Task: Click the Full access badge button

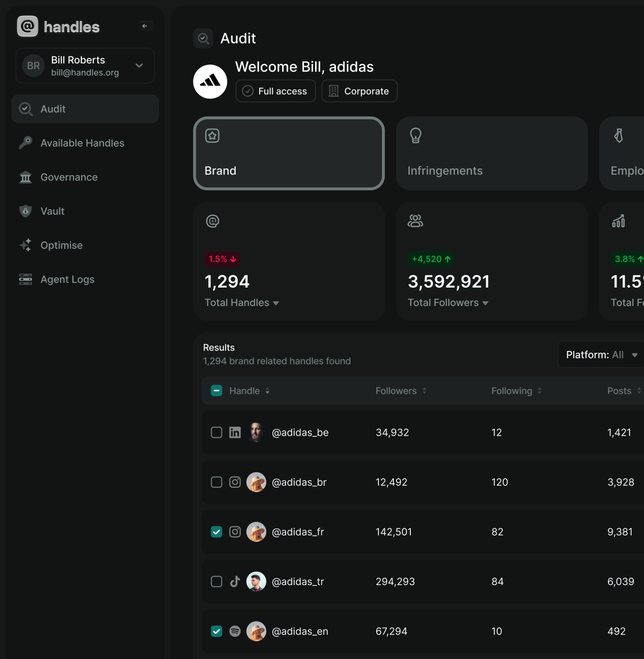Action: 276,91
